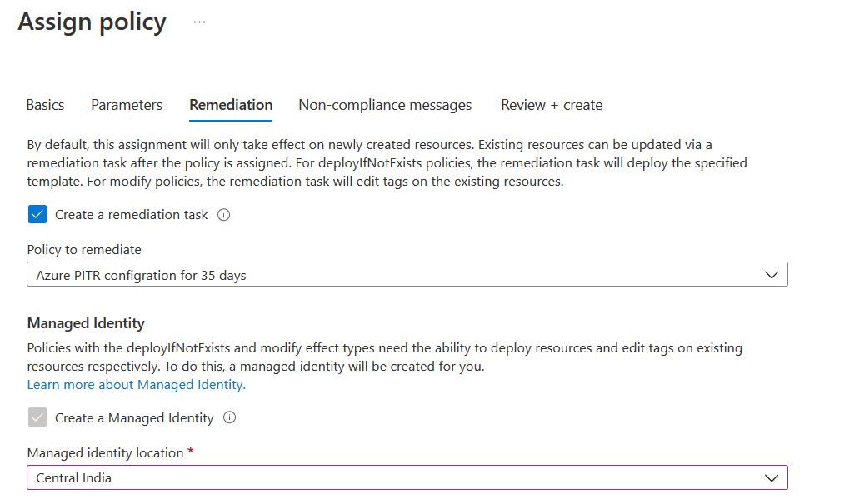Switch to the Basics tab

click(45, 105)
